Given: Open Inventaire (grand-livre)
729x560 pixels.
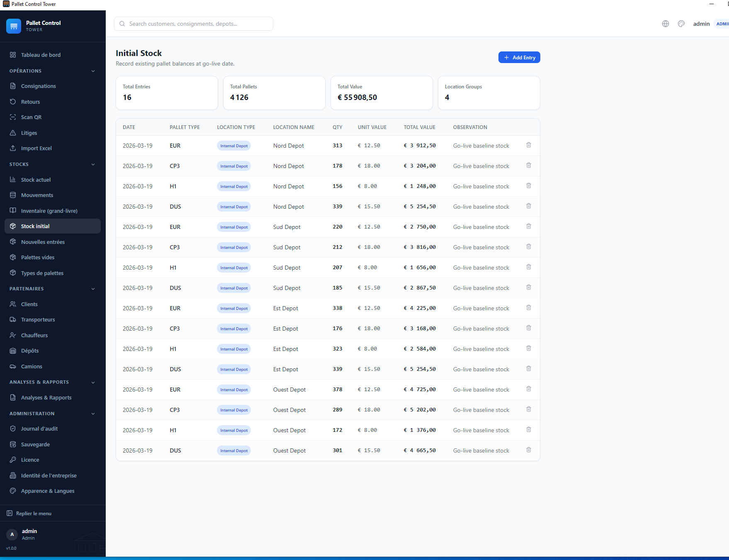Looking at the screenshot, I should 53,211.
